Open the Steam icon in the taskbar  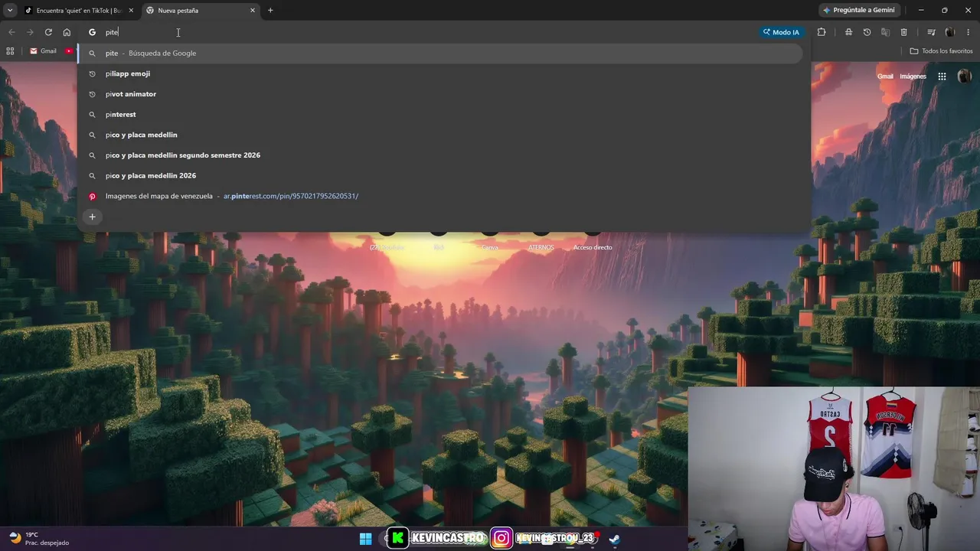click(614, 539)
